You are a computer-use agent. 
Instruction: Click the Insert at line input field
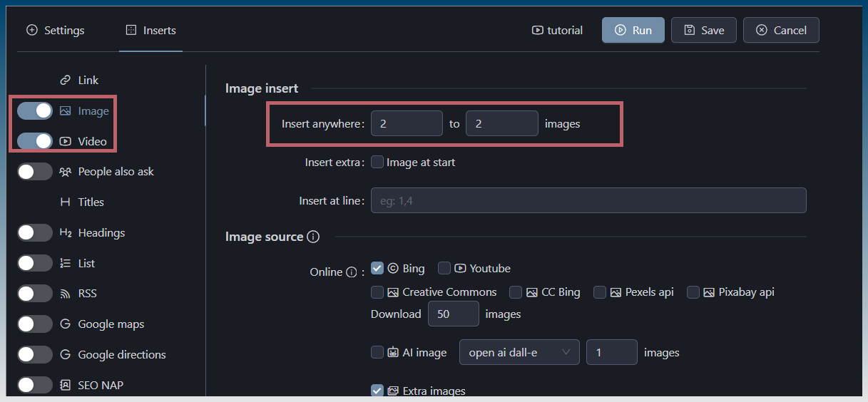[x=588, y=201]
